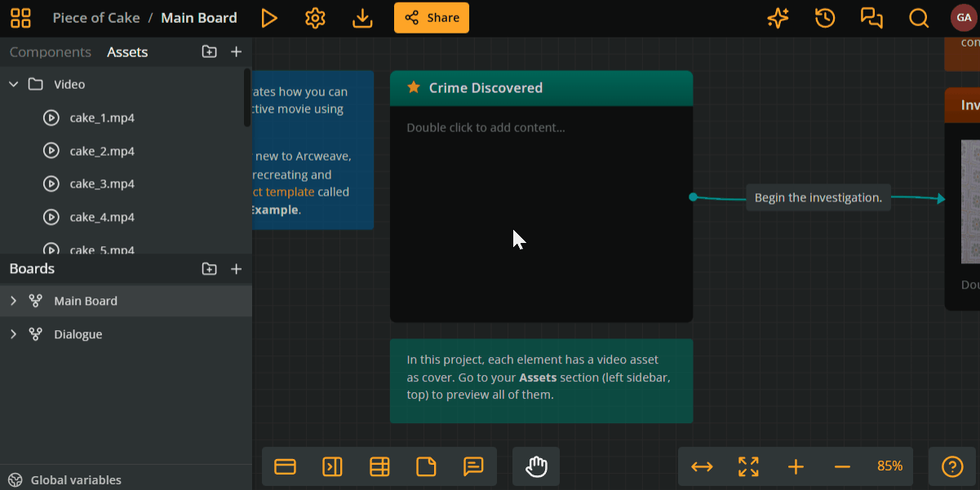Create a note using the note icon

[x=426, y=466]
